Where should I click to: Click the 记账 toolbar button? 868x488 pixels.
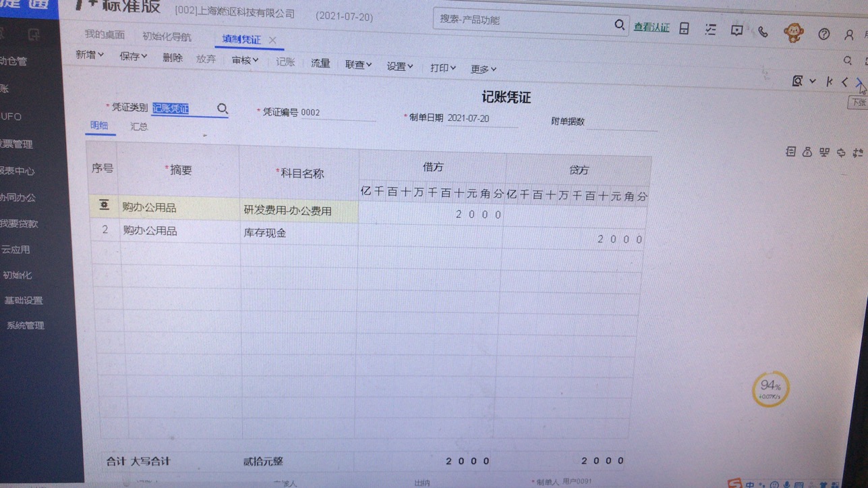pos(285,62)
